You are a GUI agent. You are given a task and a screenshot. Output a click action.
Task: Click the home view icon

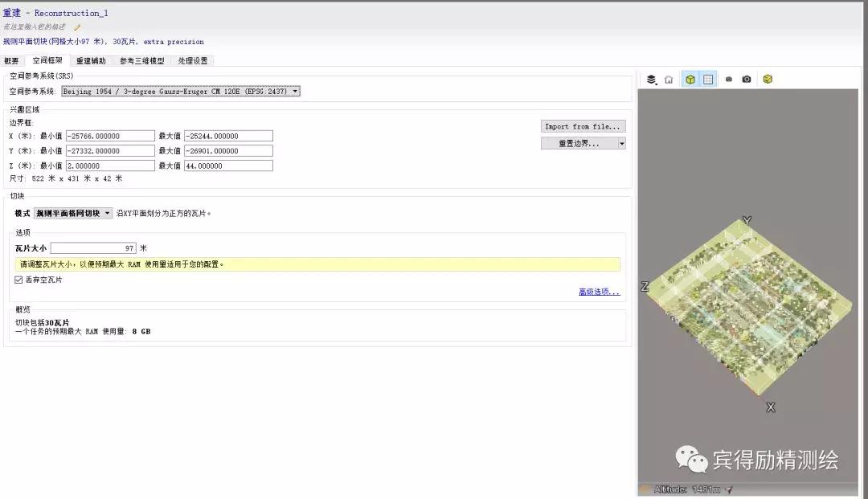669,80
